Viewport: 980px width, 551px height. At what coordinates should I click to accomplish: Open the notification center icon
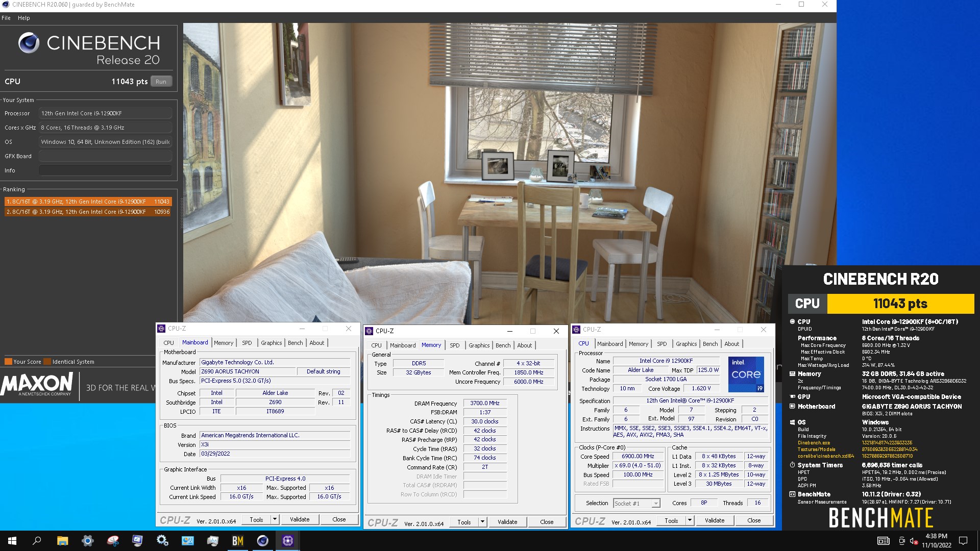pyautogui.click(x=963, y=541)
